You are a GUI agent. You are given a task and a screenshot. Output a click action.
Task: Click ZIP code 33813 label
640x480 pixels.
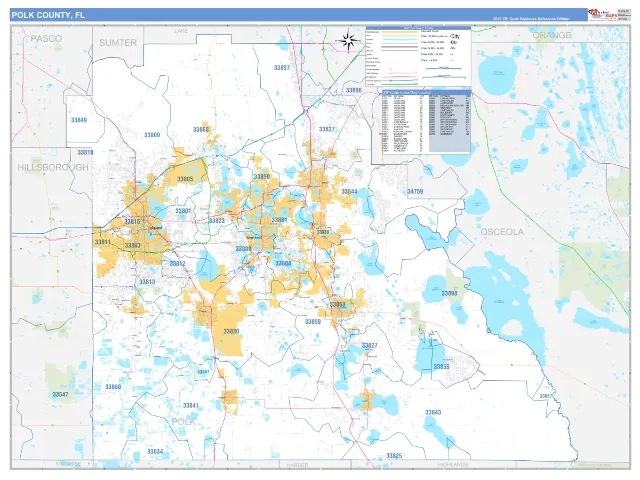click(147, 282)
